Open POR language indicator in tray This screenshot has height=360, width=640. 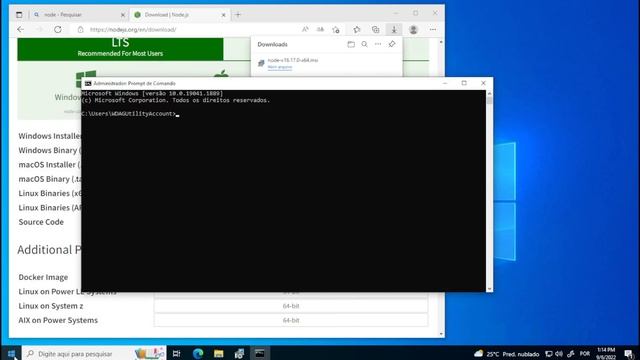point(585,354)
